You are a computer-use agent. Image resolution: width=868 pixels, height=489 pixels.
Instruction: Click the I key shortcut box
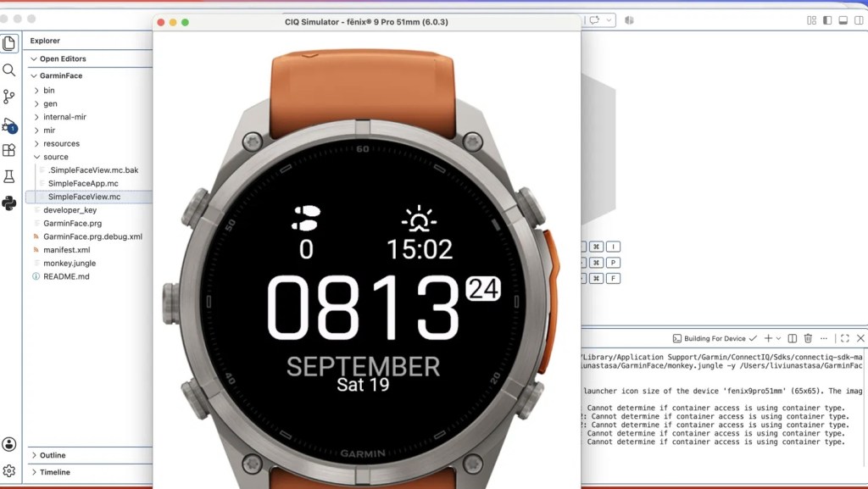pyautogui.click(x=613, y=247)
